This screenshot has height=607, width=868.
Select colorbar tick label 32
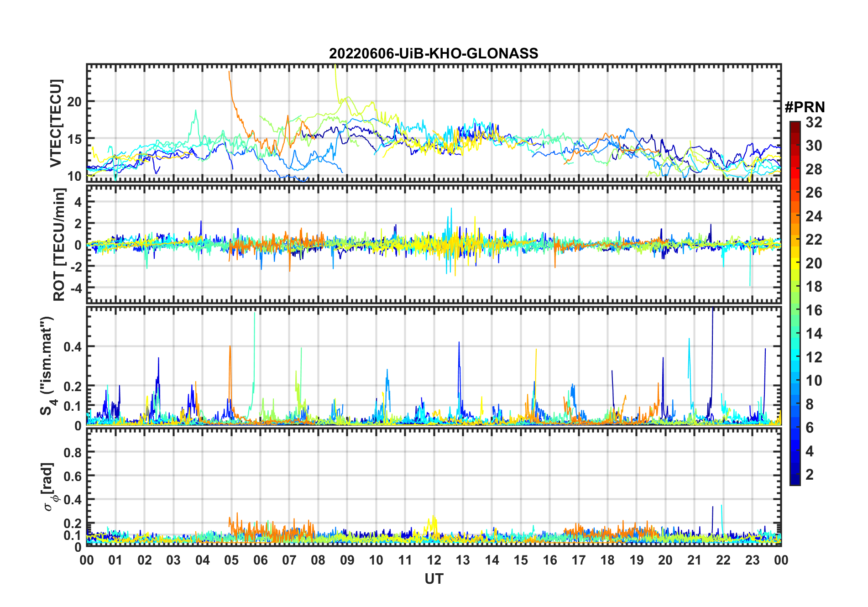(x=814, y=122)
